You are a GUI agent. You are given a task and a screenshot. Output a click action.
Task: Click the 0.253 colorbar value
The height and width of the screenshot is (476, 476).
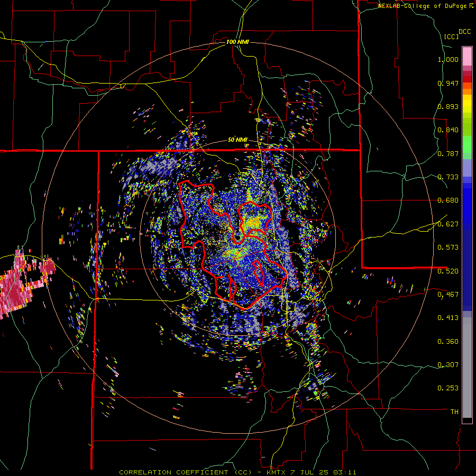(448, 388)
